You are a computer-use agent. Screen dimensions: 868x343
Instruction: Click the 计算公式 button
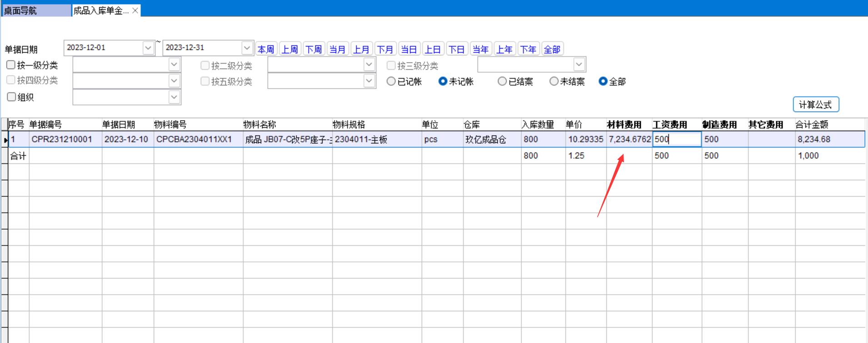[x=815, y=105]
